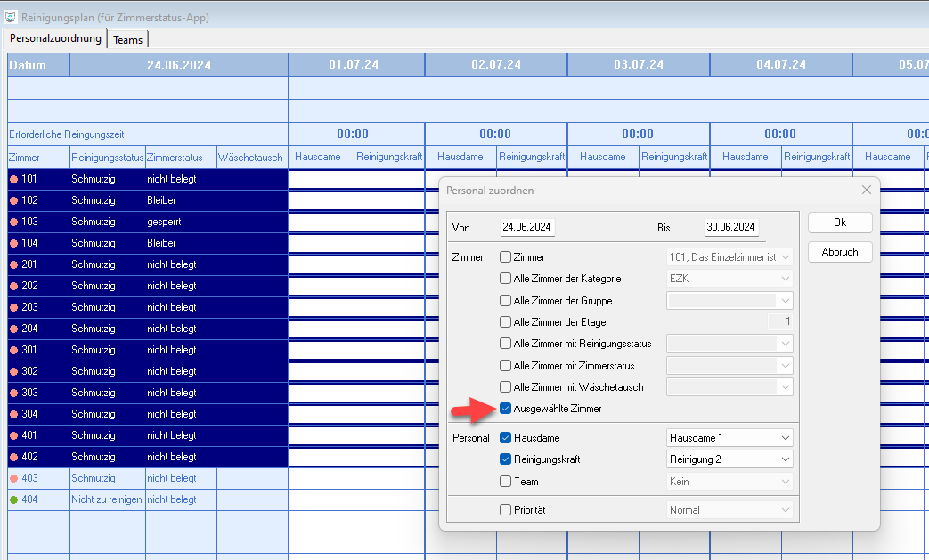Click the green status dot for room 404
This screenshot has width=929, height=560.
click(x=14, y=499)
